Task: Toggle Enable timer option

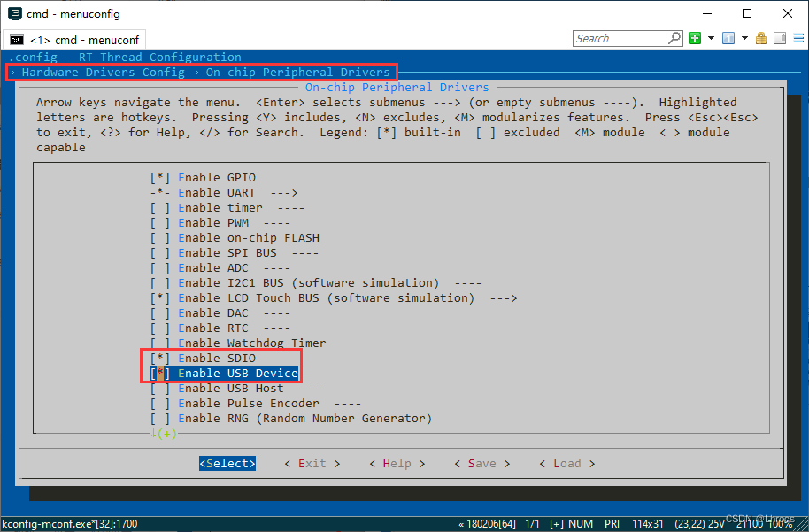Action: 227,207
